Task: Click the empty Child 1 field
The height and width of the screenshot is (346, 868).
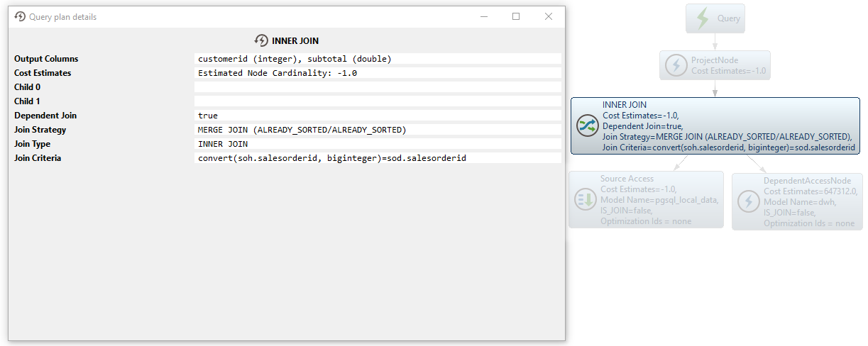Action: (378, 101)
